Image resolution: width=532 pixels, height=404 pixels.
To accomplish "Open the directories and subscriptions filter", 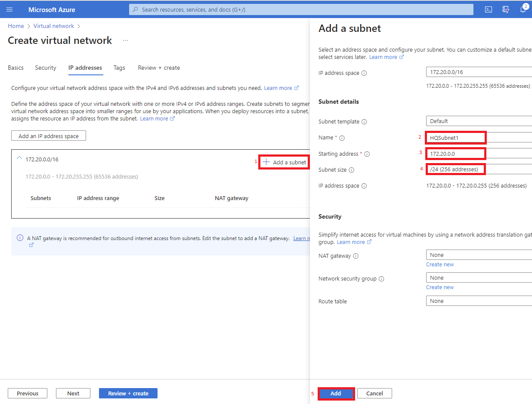I will (x=506, y=9).
